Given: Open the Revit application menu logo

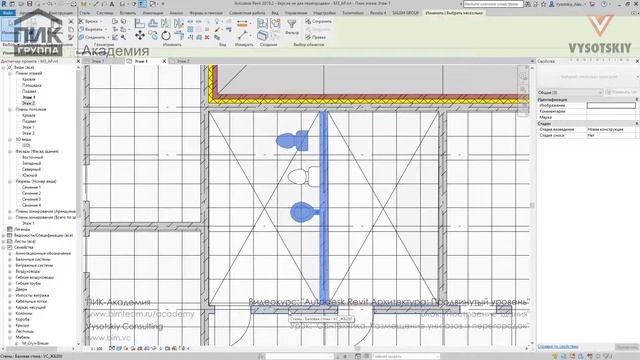Looking at the screenshot, I should (4, 4).
